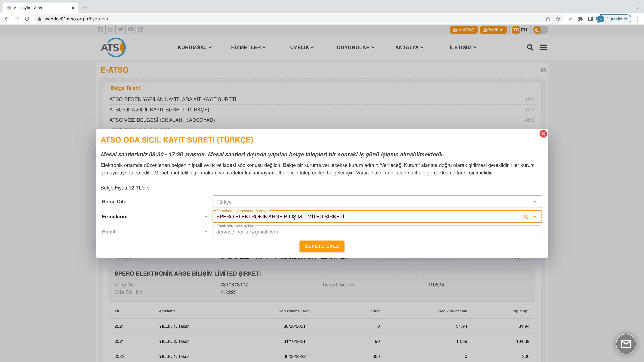
Task: Click the Belge Talebi section title
Action: (x=125, y=88)
